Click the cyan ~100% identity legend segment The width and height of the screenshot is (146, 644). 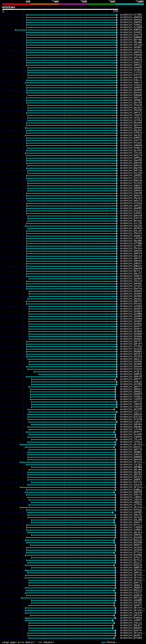click(x=129, y=4)
